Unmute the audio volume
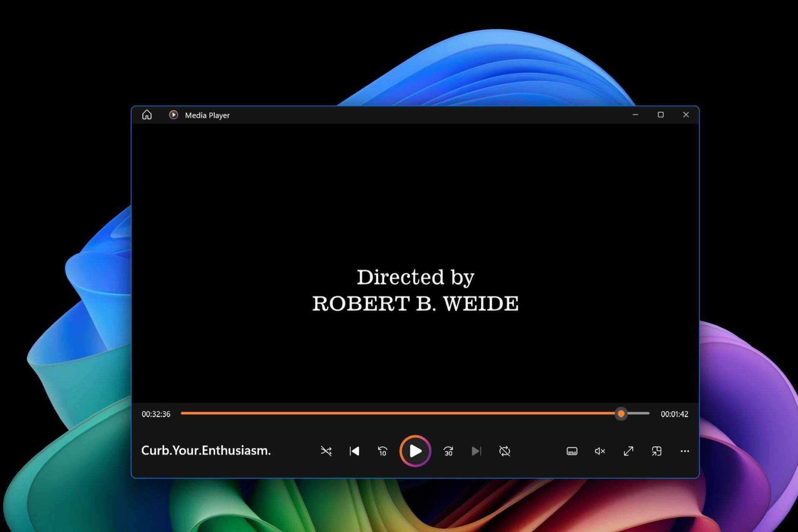The height and width of the screenshot is (532, 798). (x=600, y=451)
